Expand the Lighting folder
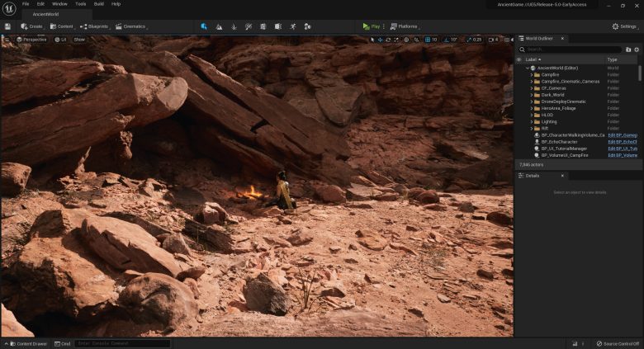644x349 pixels. coord(531,122)
